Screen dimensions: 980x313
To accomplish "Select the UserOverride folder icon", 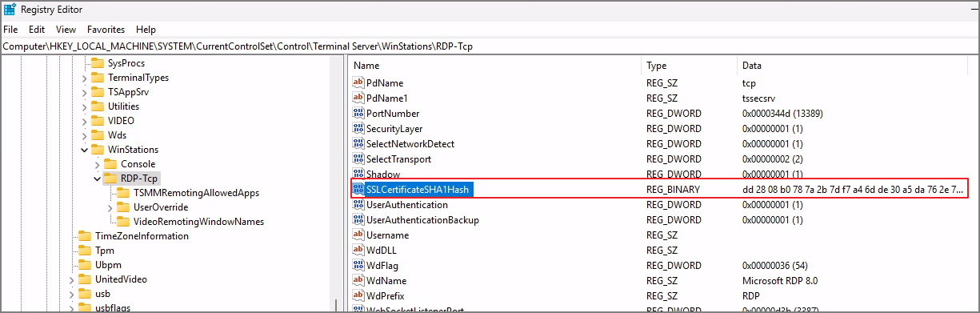I will [123, 207].
